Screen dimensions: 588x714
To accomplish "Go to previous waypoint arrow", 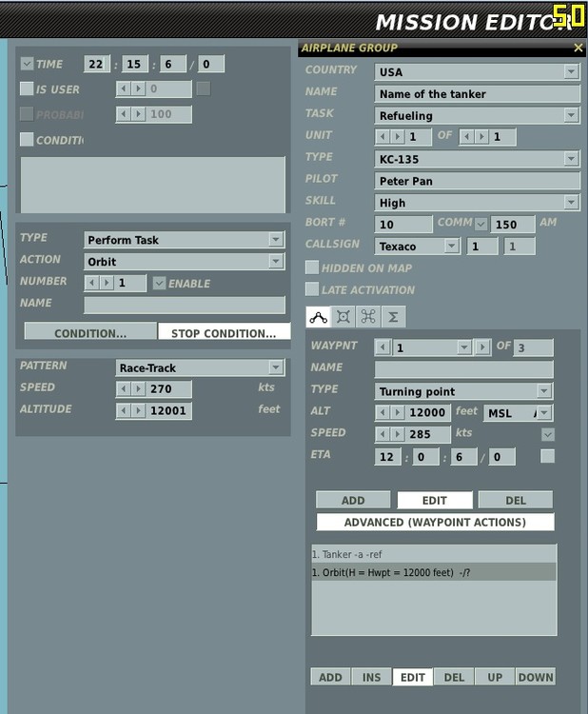I will 382,347.
